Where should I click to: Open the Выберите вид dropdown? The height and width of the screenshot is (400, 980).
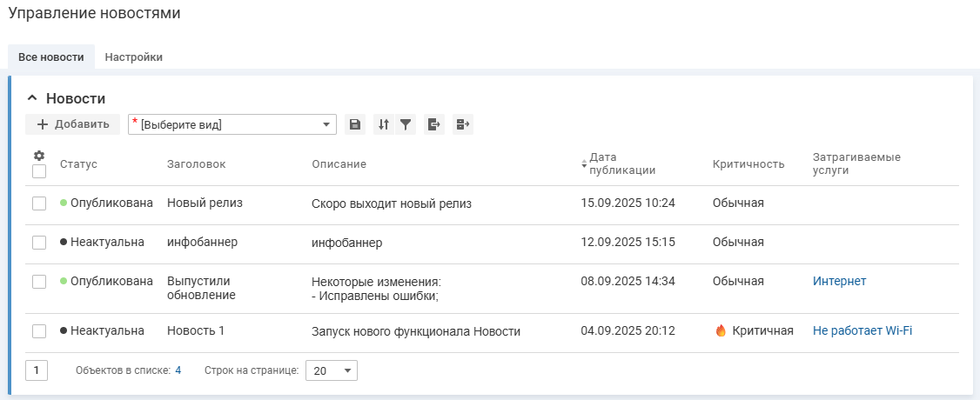[x=232, y=124]
